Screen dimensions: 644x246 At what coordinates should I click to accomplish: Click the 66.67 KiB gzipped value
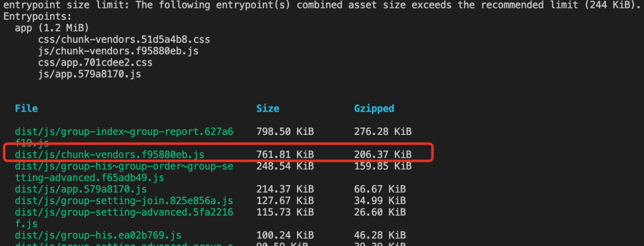(379, 189)
